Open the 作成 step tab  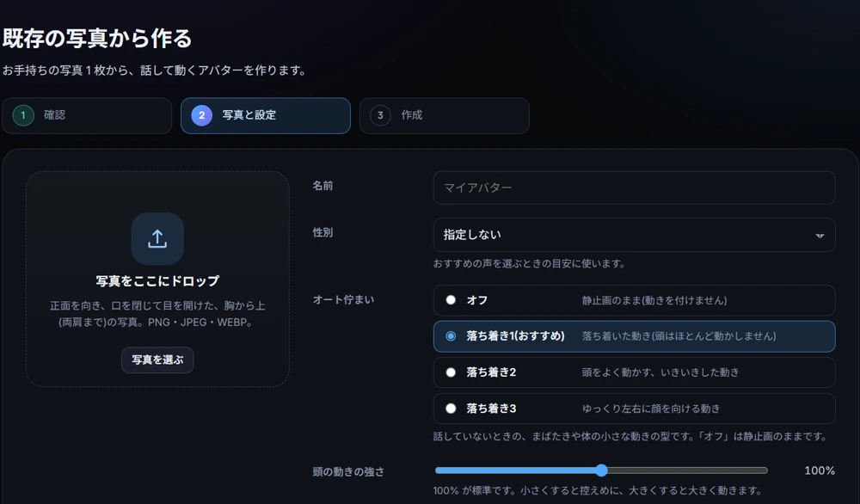click(445, 115)
